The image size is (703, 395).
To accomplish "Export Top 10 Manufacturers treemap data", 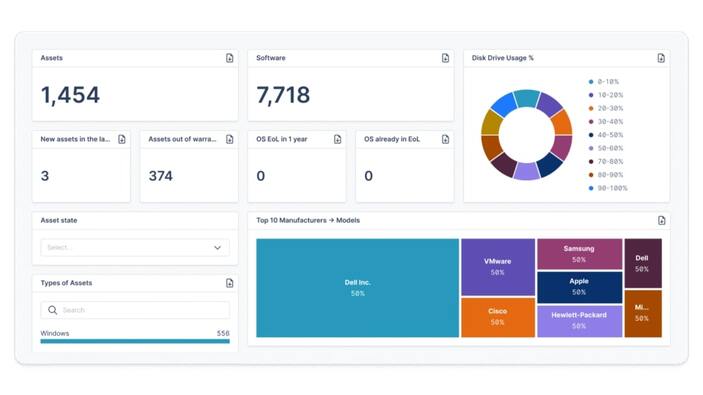I will [661, 220].
